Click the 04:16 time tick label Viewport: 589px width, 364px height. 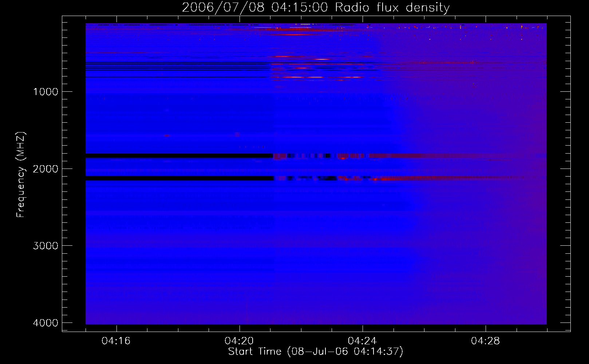click(x=116, y=341)
